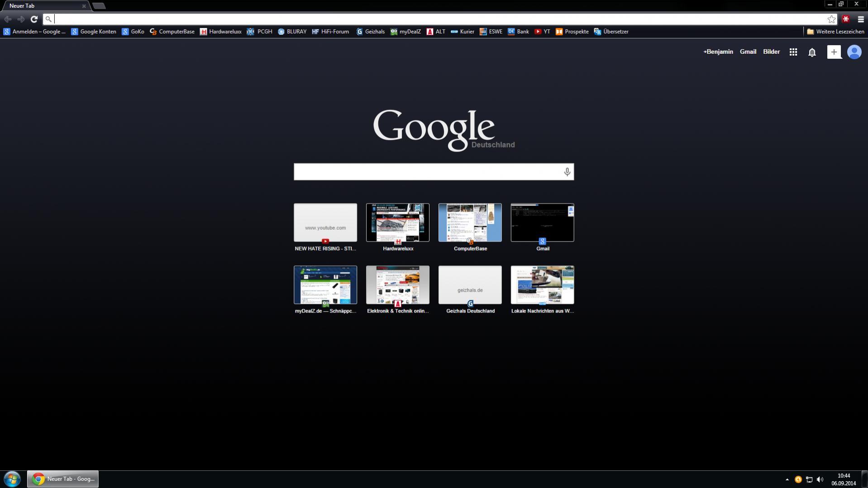Open the Windows Start menu
Image resolution: width=868 pixels, height=488 pixels.
pos(12,479)
